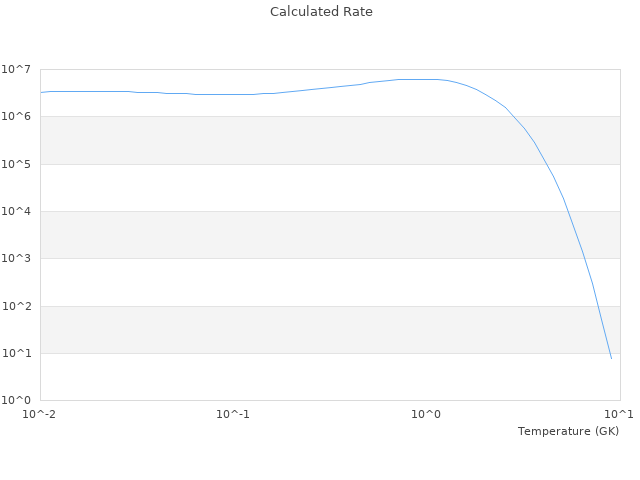Select the 10^1 x-axis tick label
The height and width of the screenshot is (480, 640).
pyautogui.click(x=619, y=414)
